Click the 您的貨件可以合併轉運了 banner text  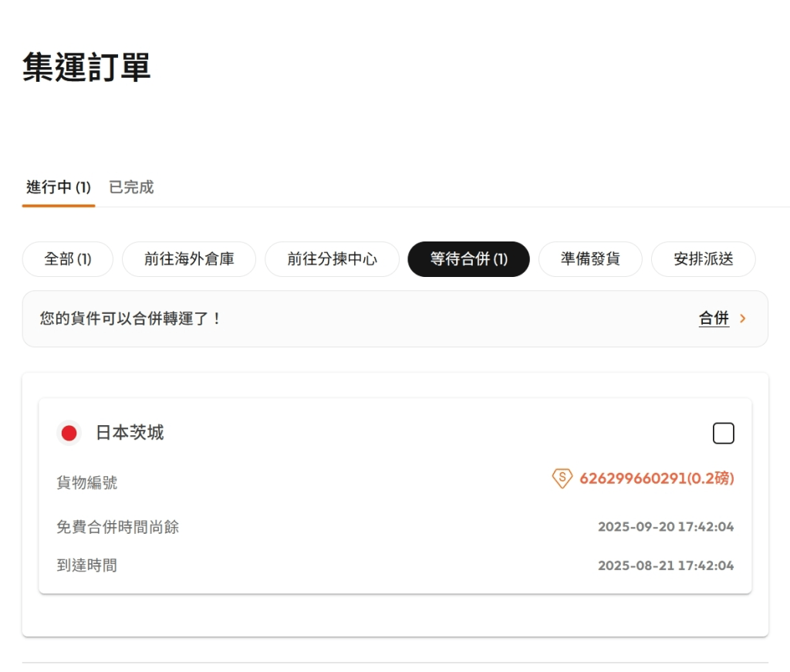point(130,319)
